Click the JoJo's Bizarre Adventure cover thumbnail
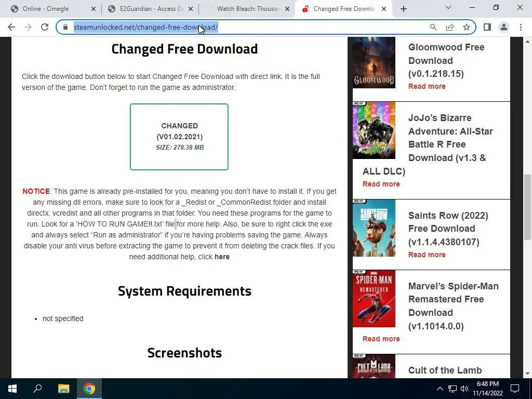The width and height of the screenshot is (532, 399). [x=374, y=130]
